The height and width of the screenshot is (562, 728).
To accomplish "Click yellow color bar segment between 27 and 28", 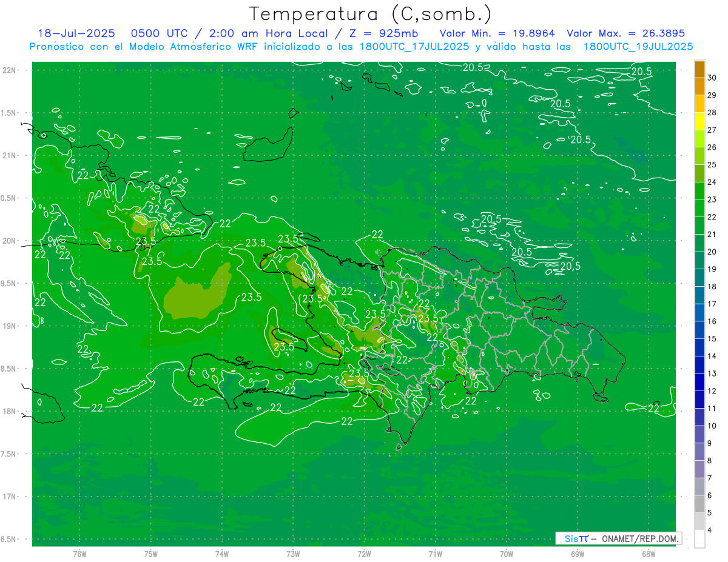I will pyautogui.click(x=699, y=121).
